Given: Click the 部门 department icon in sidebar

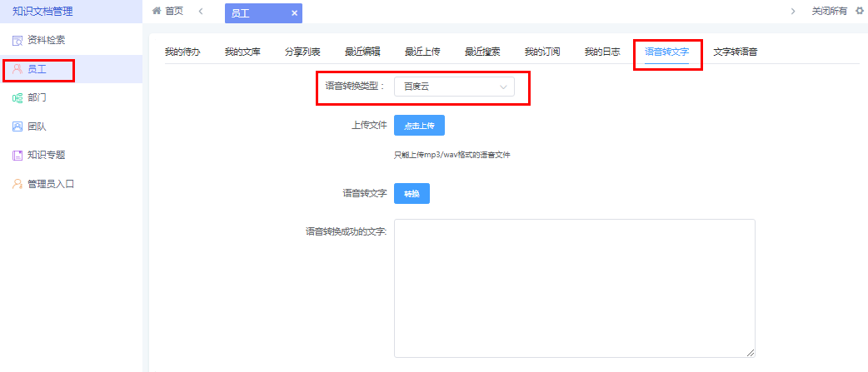Looking at the screenshot, I should click(x=17, y=98).
